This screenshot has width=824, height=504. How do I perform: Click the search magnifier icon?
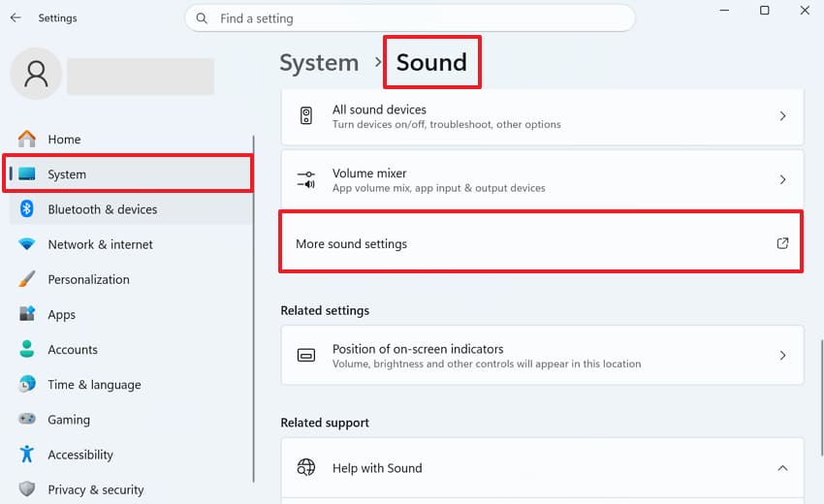(202, 18)
